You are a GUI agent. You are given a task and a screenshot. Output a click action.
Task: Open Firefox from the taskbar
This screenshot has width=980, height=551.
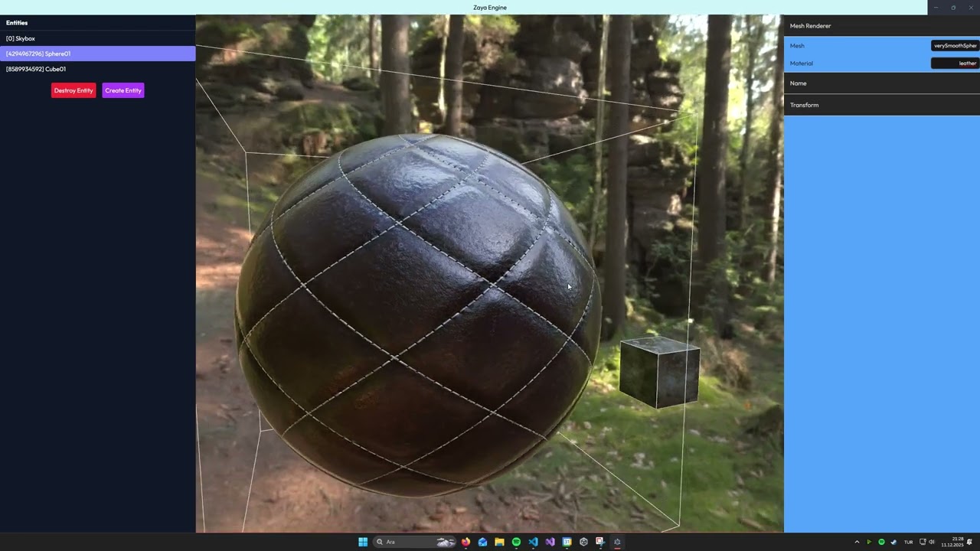pos(465,542)
